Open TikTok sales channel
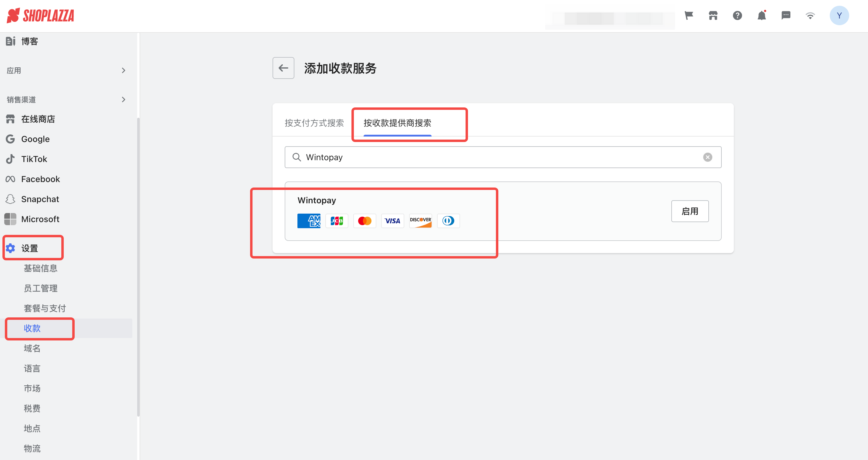868x460 pixels. pos(34,159)
